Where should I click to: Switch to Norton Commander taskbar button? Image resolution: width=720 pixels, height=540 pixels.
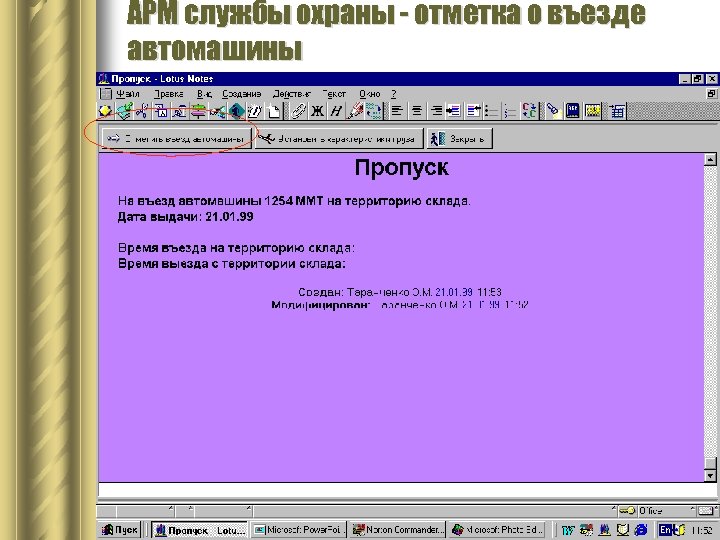397,529
